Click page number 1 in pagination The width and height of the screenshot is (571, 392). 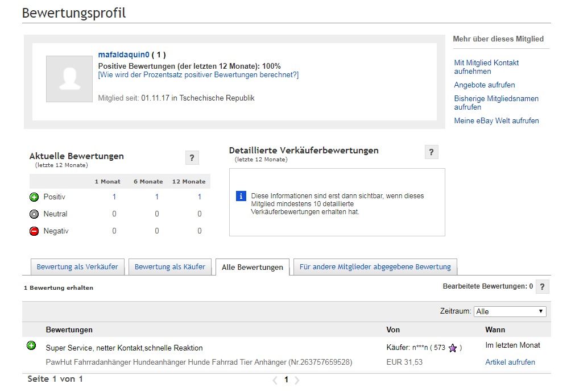[x=286, y=380]
